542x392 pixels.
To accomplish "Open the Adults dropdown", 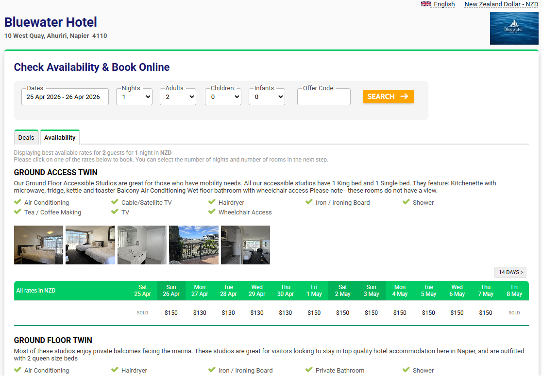I will tap(178, 97).
